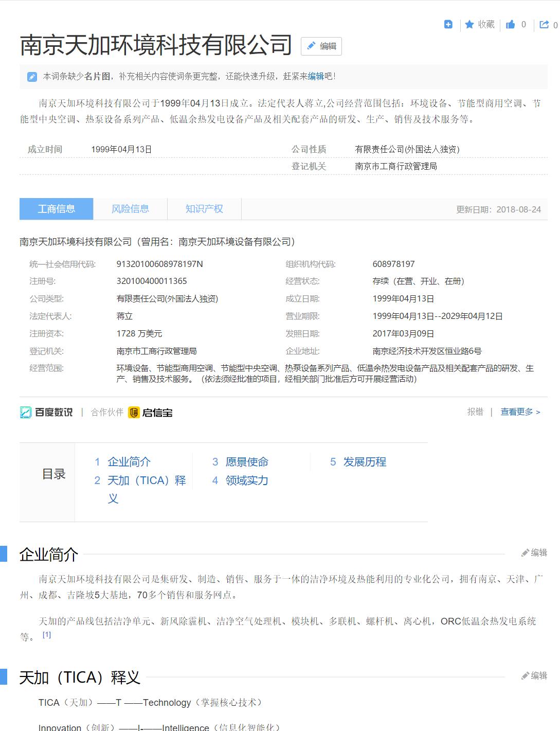This screenshot has height=731, width=560.
Task: Click business term 1999年04月13日--2029年04月12日
Action: click(438, 316)
